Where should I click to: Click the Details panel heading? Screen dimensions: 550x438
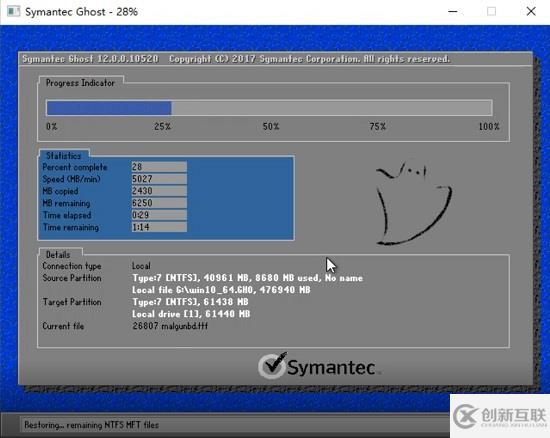[x=58, y=255]
